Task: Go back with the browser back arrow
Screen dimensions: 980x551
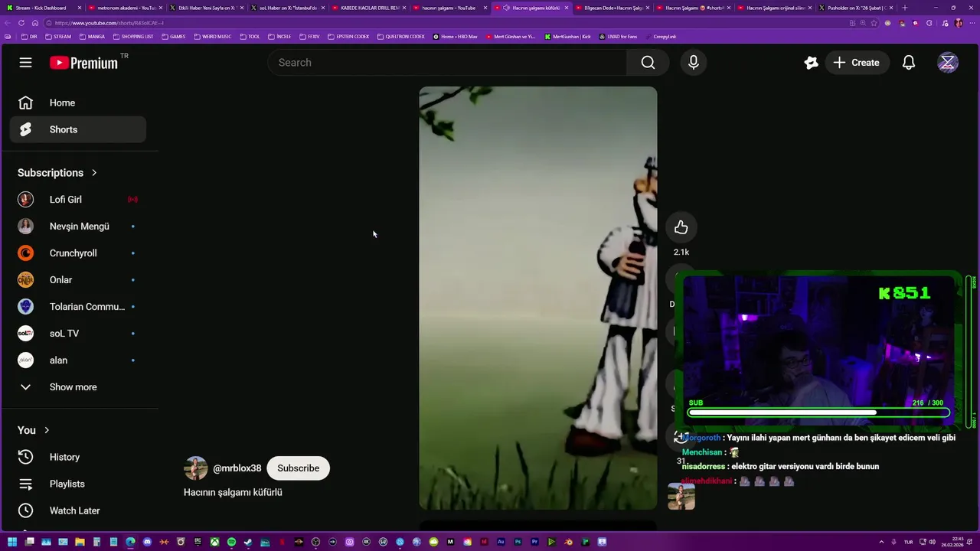Action: pyautogui.click(x=8, y=23)
